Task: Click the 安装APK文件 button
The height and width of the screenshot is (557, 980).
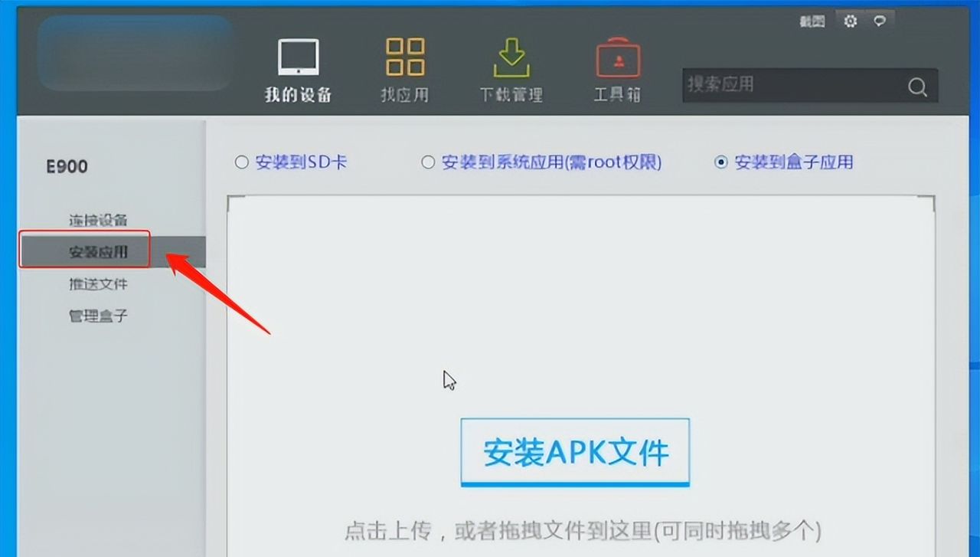Action: [574, 451]
